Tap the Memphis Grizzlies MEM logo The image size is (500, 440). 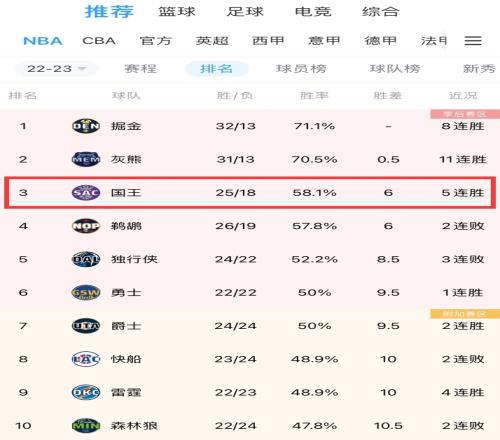[x=86, y=159]
